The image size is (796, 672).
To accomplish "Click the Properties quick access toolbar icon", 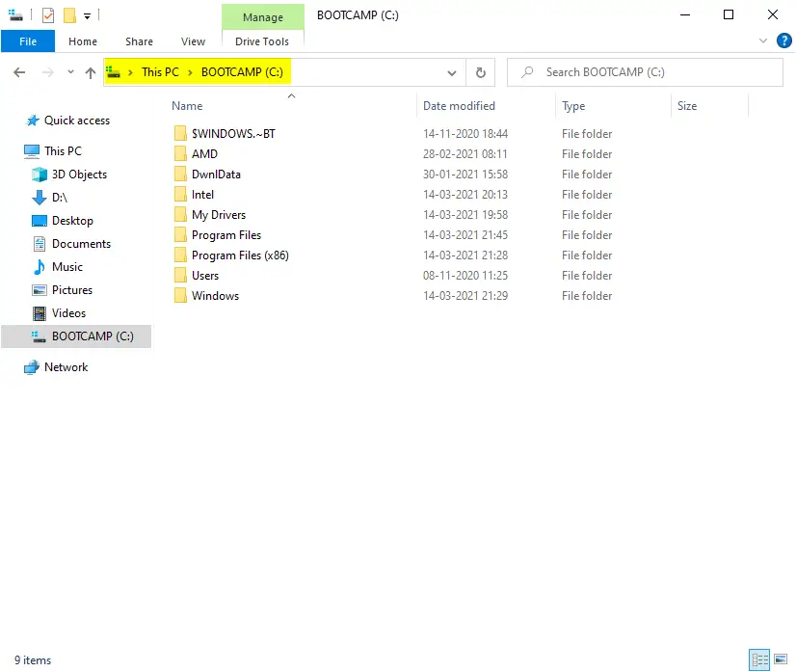I will (48, 15).
